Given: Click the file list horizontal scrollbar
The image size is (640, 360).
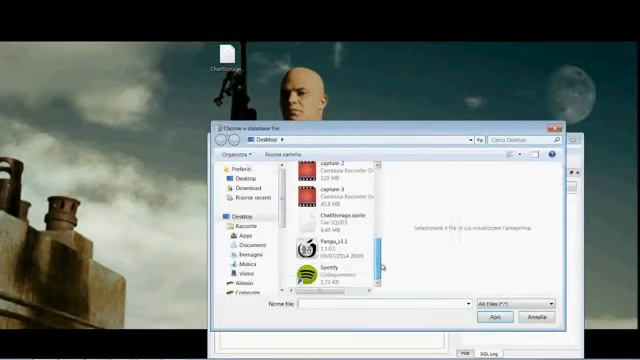Looking at the screenshot, I should 320,291.
